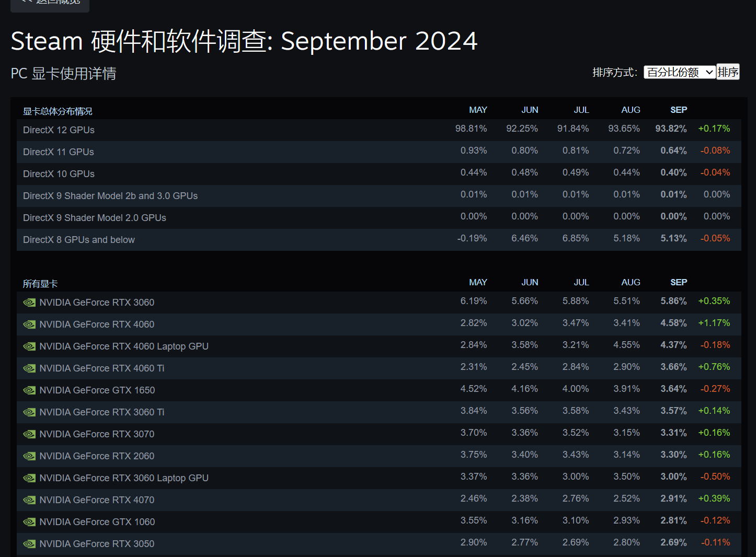Click NVIDIA icon beside RTX 2060 row
This screenshot has width=756, height=557.
tap(29, 456)
